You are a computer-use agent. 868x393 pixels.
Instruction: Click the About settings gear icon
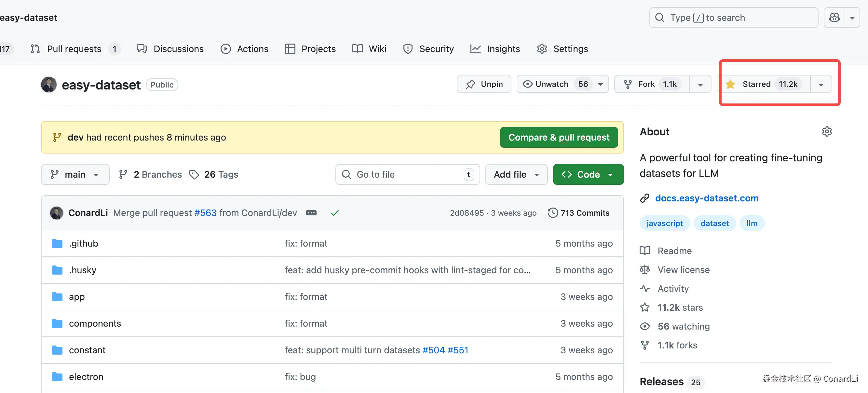827,131
